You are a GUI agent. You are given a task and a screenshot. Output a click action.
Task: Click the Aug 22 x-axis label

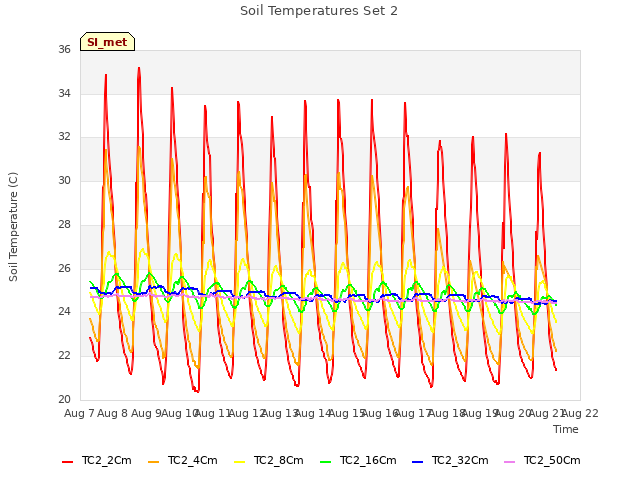point(580,413)
